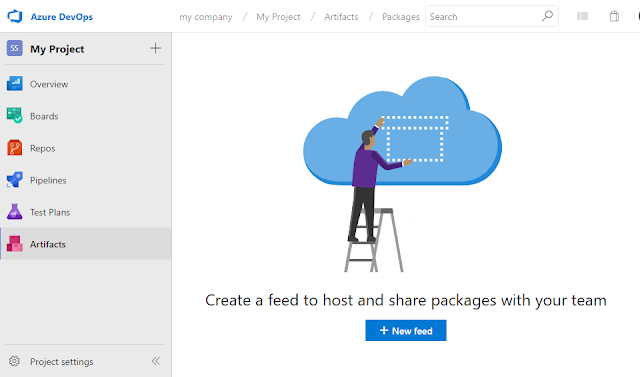Screen dimensions: 640x377
Task: Open the work items list icon
Action: point(582,16)
